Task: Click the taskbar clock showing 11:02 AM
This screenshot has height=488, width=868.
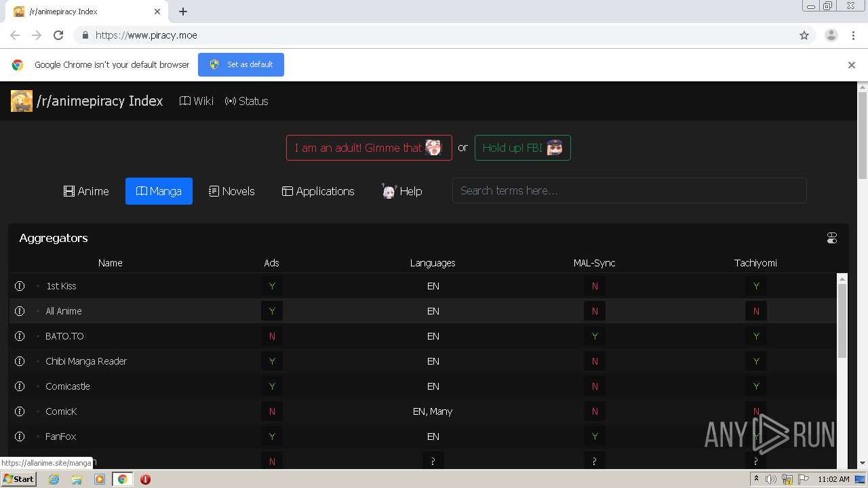Action: [833, 479]
